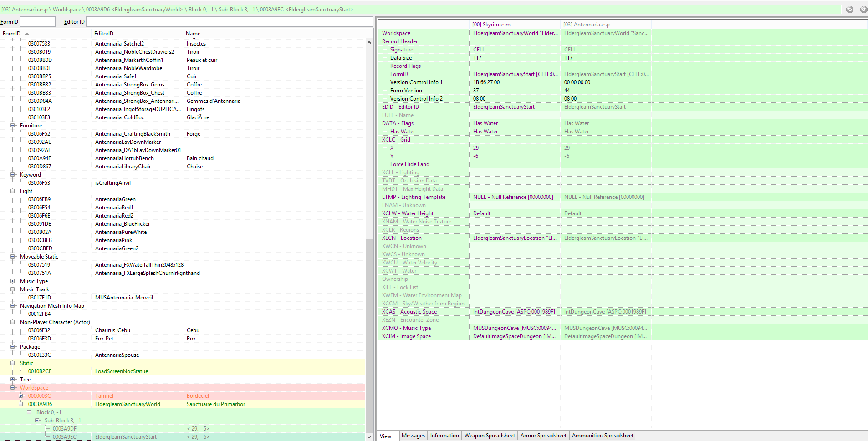
Task: Select the Fox_Pet actor record
Action: tap(104, 339)
